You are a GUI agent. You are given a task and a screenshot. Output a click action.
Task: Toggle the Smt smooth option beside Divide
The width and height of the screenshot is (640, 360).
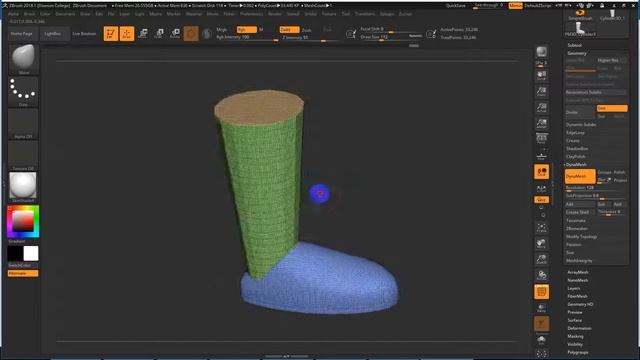click(x=612, y=108)
